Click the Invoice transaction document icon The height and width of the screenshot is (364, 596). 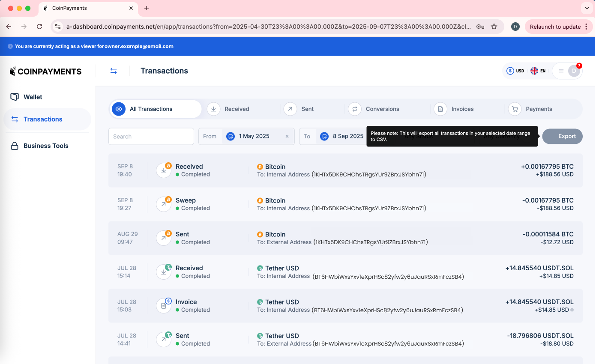pyautogui.click(x=164, y=306)
